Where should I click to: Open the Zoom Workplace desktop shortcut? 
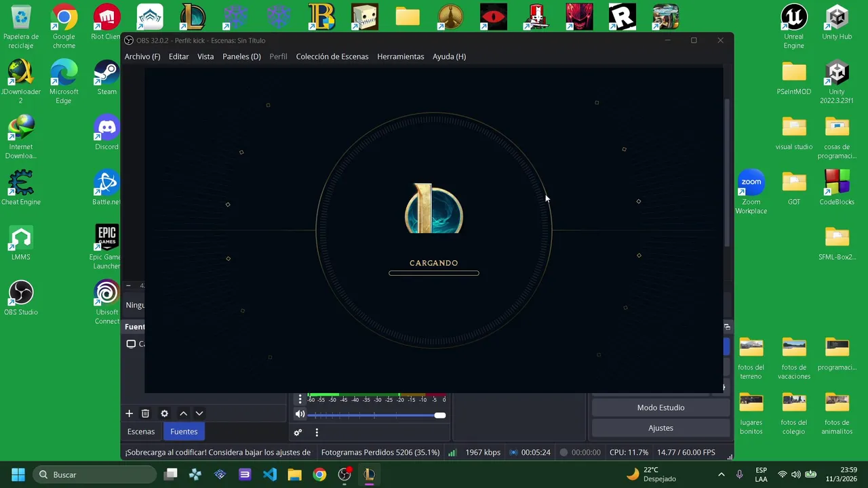click(x=751, y=192)
